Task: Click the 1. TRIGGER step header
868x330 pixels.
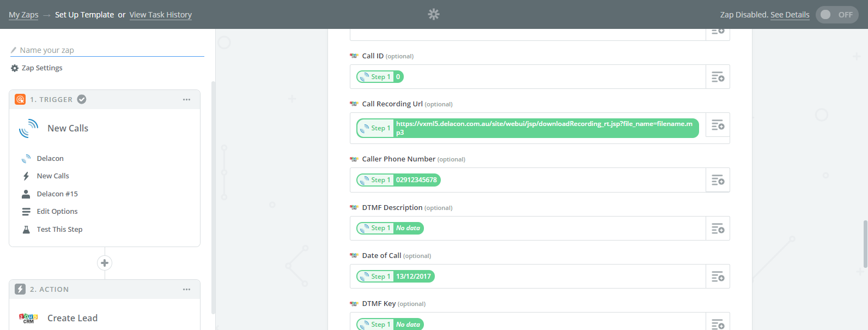Action: 105,100
